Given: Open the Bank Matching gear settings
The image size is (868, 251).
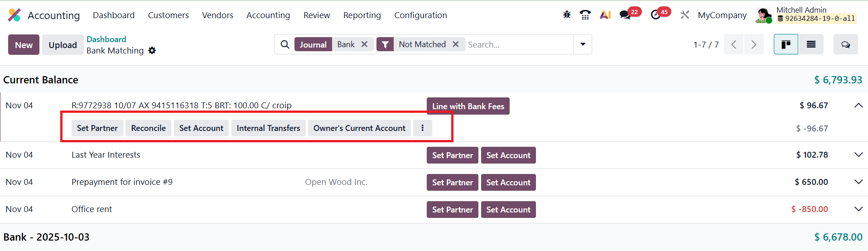Looking at the screenshot, I should click(152, 50).
